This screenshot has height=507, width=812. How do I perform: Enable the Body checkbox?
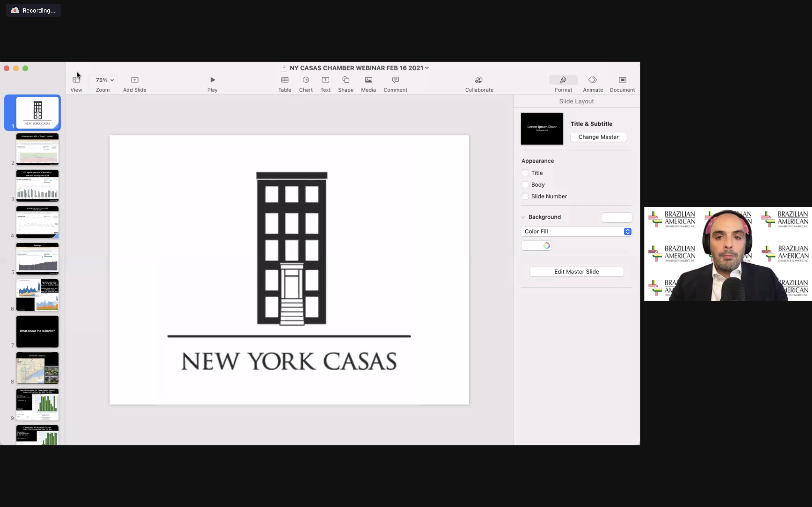(x=525, y=185)
